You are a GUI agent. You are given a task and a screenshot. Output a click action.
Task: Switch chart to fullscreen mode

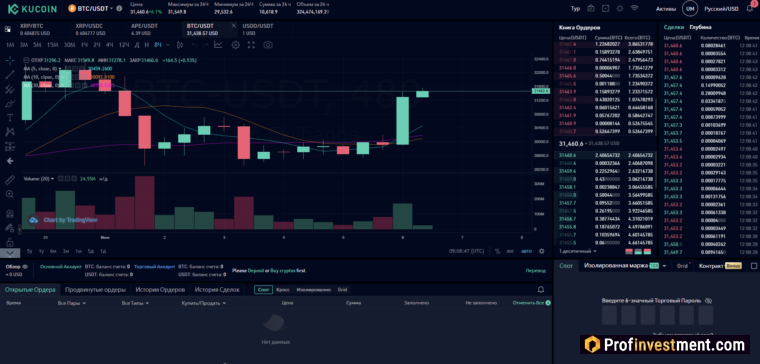point(251,45)
